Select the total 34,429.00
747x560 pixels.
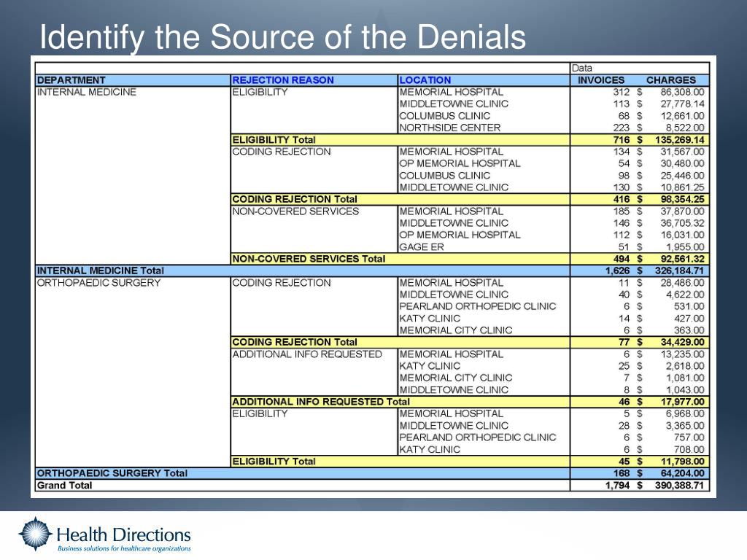(682, 342)
